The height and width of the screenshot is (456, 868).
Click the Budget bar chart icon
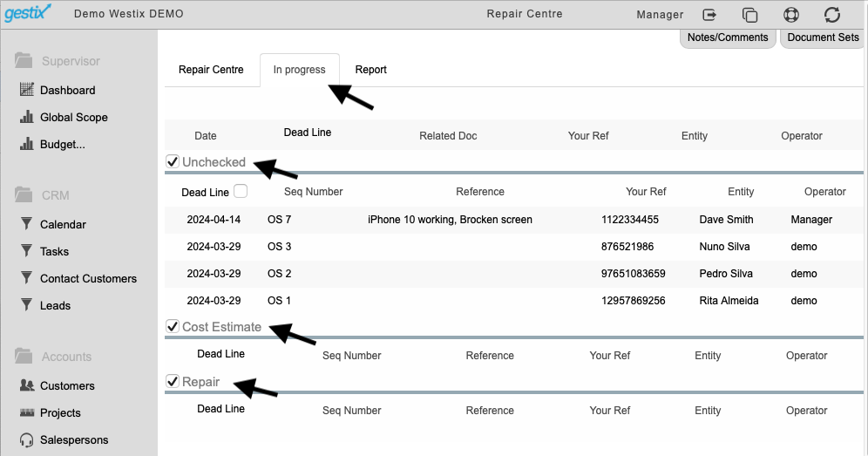[x=26, y=144]
